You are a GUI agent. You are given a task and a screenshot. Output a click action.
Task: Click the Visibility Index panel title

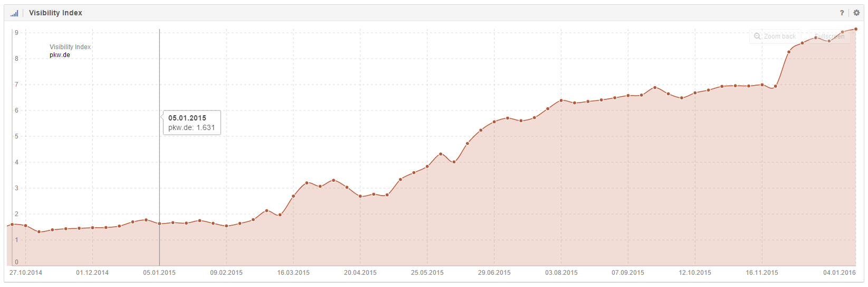pos(55,13)
